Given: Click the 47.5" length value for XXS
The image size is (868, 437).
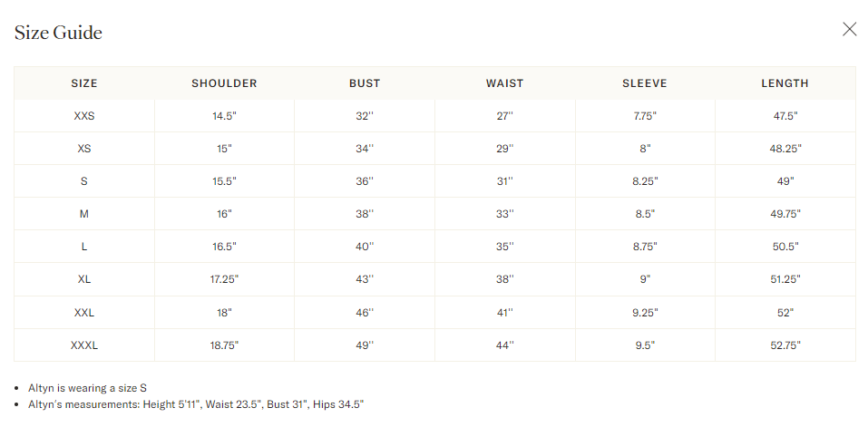Looking at the screenshot, I should click(x=785, y=116).
